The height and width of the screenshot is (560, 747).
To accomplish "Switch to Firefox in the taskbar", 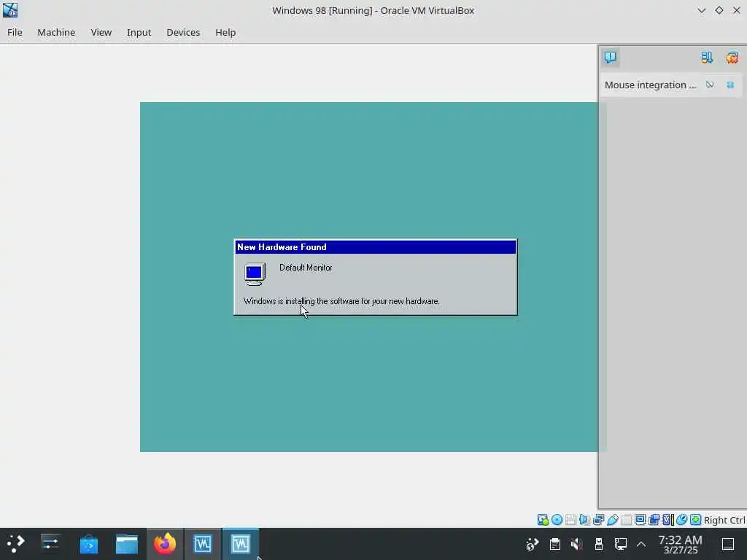I will pyautogui.click(x=165, y=544).
